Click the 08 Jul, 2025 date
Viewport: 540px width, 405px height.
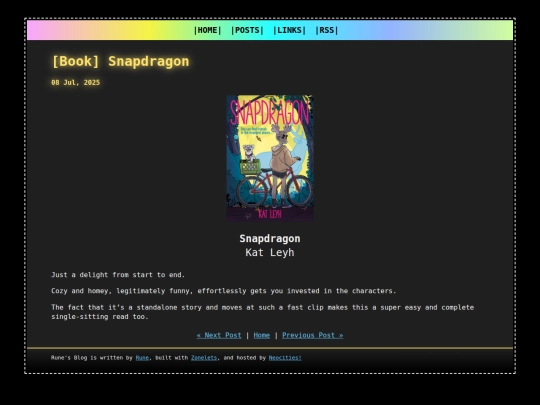(76, 83)
